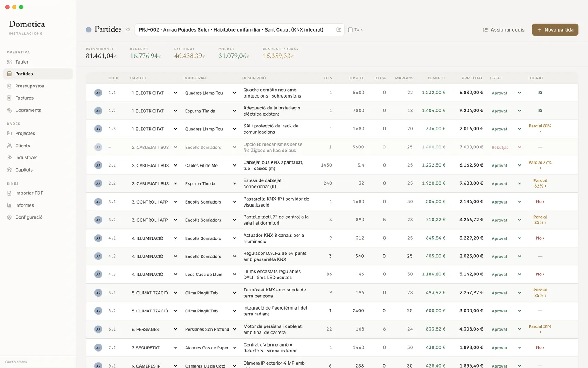This screenshot has height=368, width=588.
Task: Click the Nova partida button
Action: click(x=555, y=30)
